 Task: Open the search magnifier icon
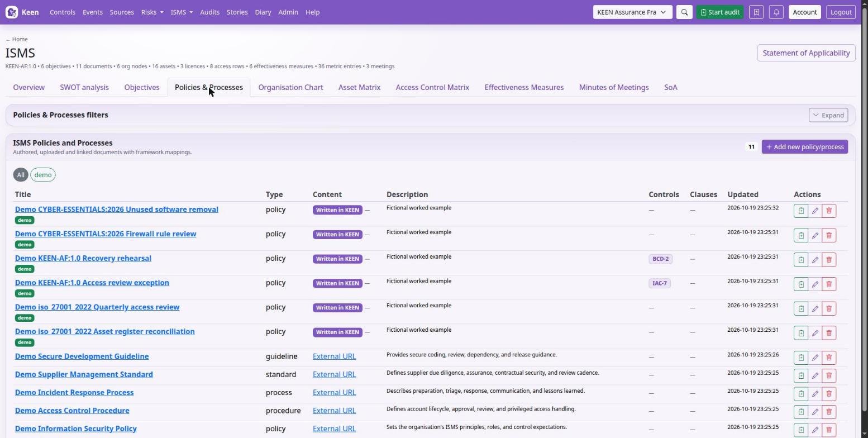684,12
